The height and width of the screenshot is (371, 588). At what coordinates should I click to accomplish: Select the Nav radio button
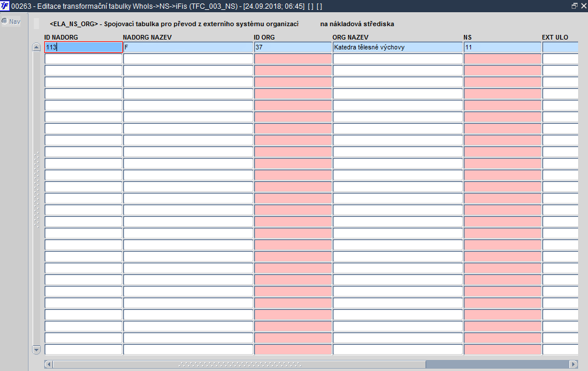[x=5, y=22]
